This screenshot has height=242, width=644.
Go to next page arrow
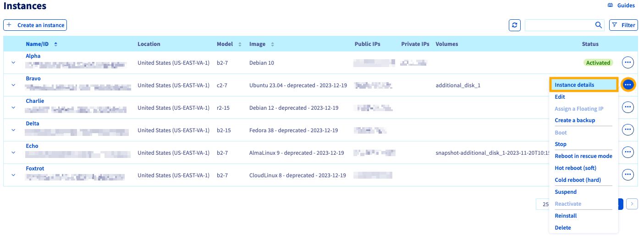click(632, 204)
